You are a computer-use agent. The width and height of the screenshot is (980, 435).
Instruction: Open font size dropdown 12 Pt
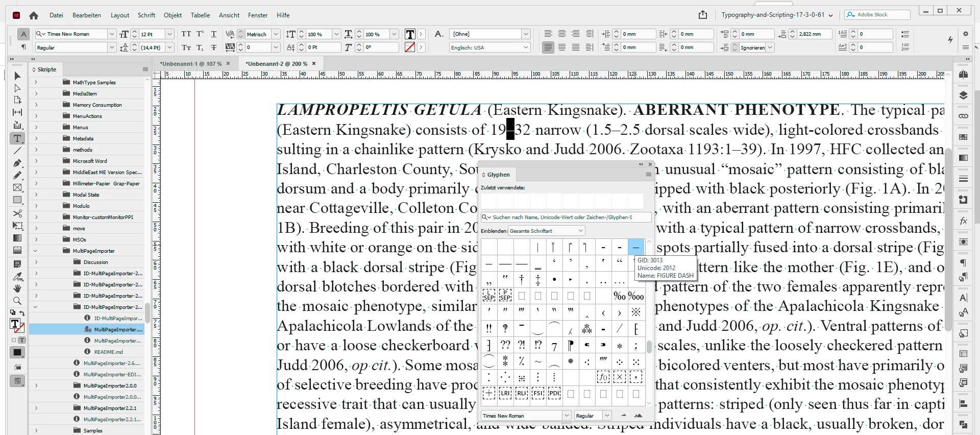point(169,34)
